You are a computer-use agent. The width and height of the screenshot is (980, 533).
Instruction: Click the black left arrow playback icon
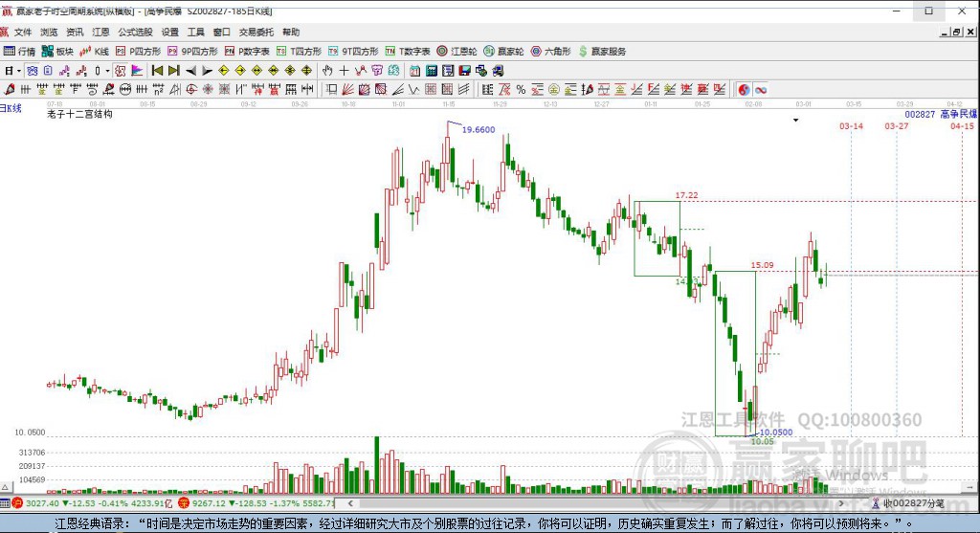pyautogui.click(x=191, y=71)
